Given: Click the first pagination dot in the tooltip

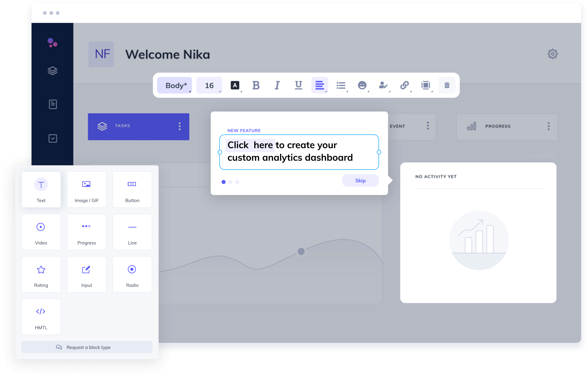Looking at the screenshot, I should pyautogui.click(x=224, y=182).
